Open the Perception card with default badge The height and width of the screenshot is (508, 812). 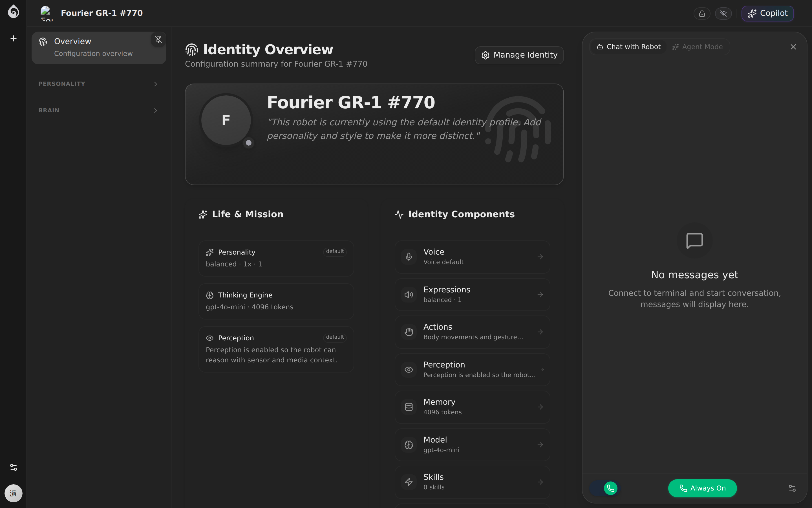click(x=276, y=349)
